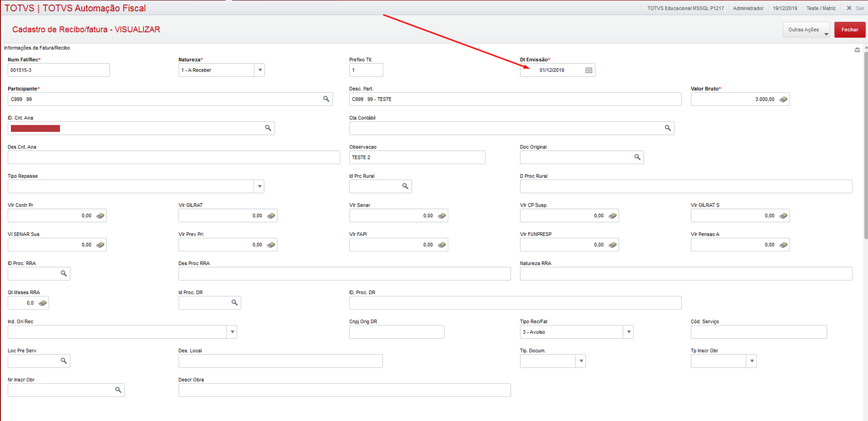Image resolution: width=868 pixels, height=421 pixels.
Task: Click the Teste / Matriz company label
Action: click(821, 8)
